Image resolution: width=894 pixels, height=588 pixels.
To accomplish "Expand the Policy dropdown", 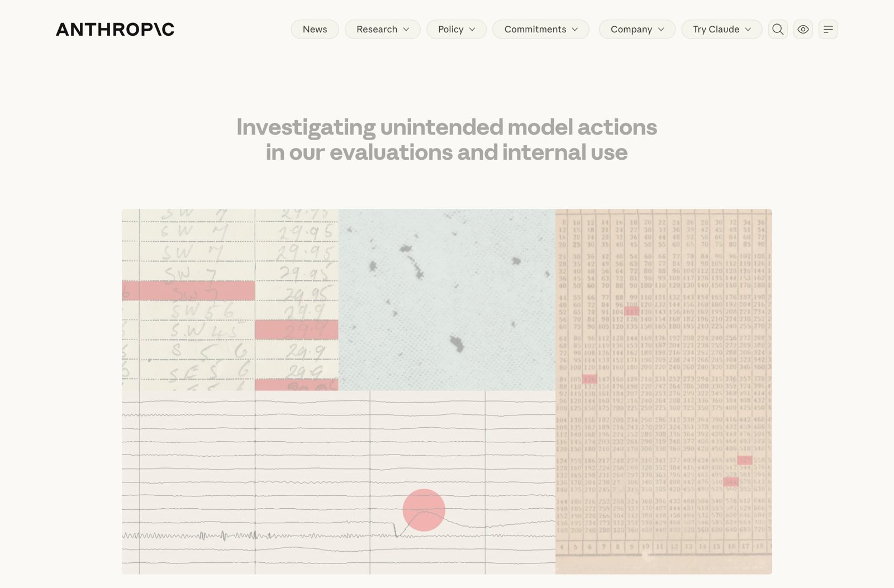I will click(x=456, y=29).
